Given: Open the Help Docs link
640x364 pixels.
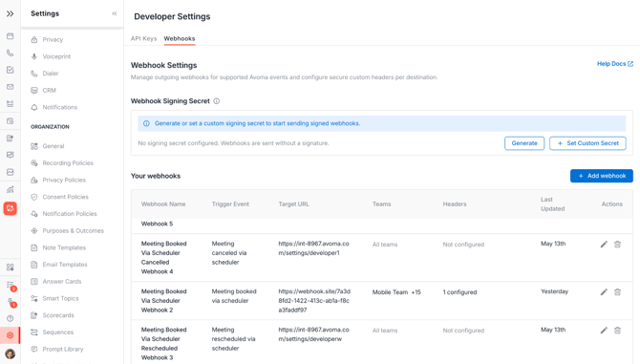Looking at the screenshot, I should pos(615,64).
